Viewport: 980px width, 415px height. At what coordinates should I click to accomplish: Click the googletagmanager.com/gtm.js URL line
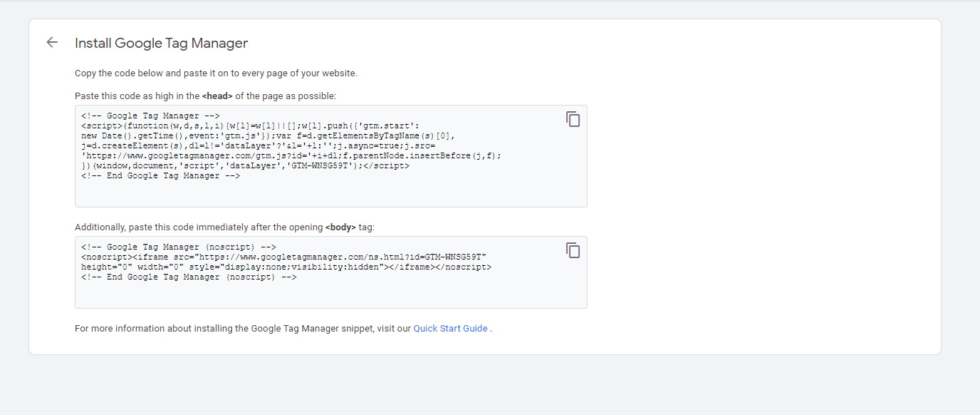(x=291, y=155)
